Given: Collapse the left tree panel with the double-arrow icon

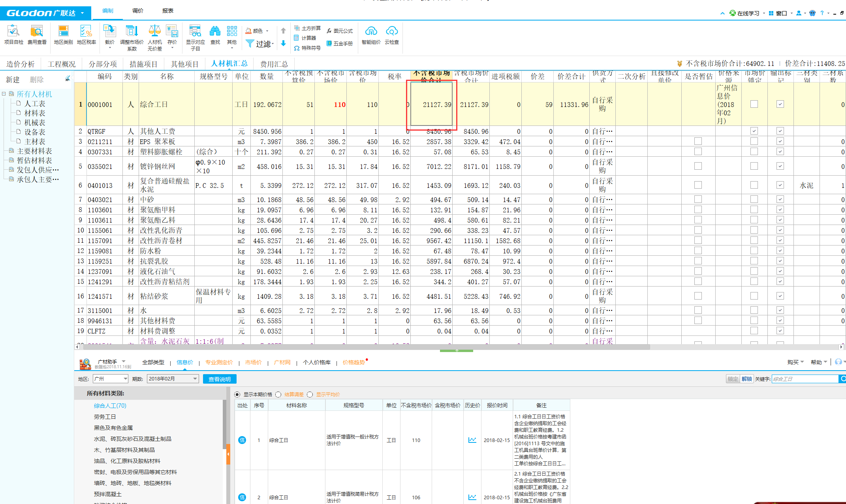Looking at the screenshot, I should 68,79.
